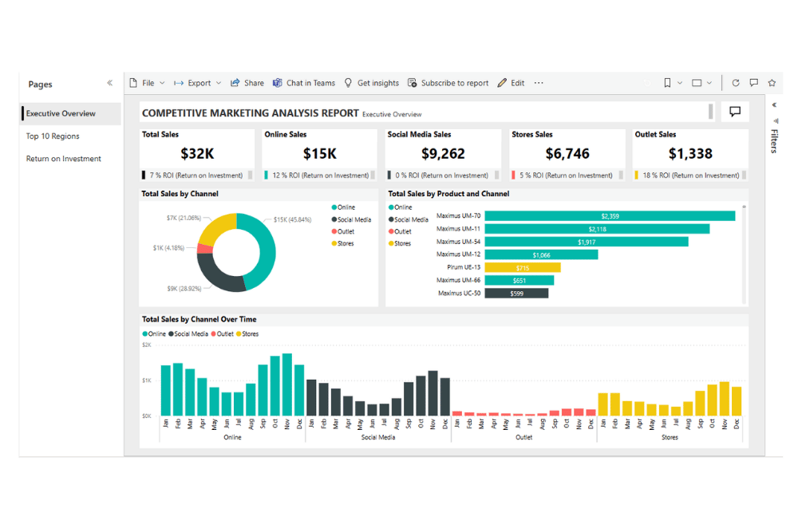Click Chat in Teams
Screen dimensions: 798x532
point(304,83)
